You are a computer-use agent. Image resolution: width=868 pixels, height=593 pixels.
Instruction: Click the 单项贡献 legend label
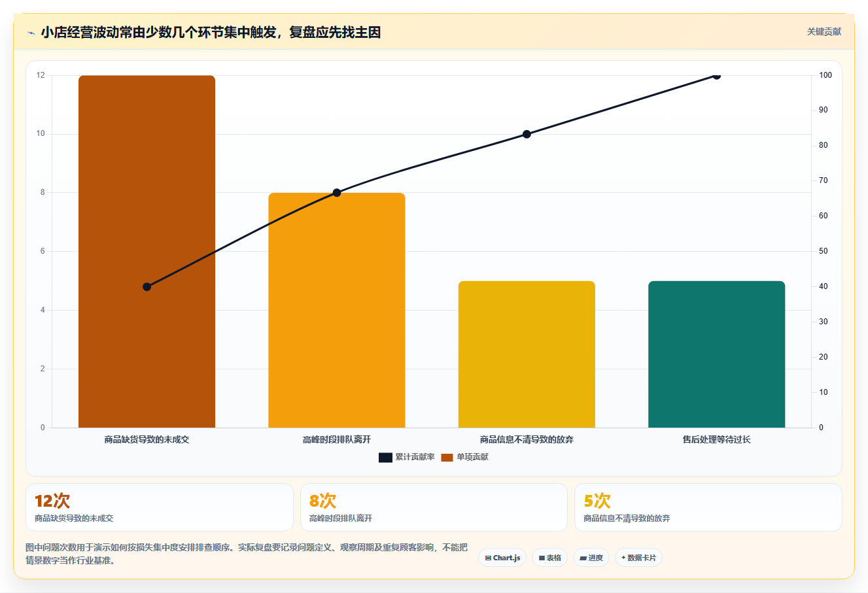point(472,457)
